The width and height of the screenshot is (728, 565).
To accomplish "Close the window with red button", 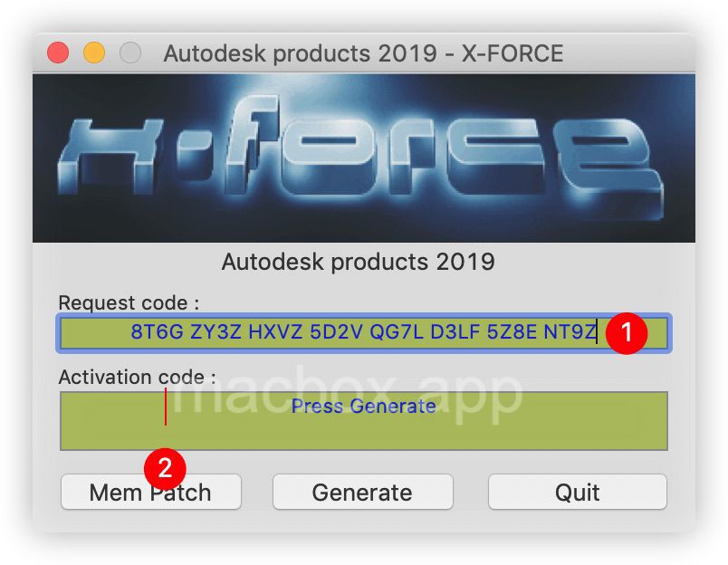I will (58, 53).
